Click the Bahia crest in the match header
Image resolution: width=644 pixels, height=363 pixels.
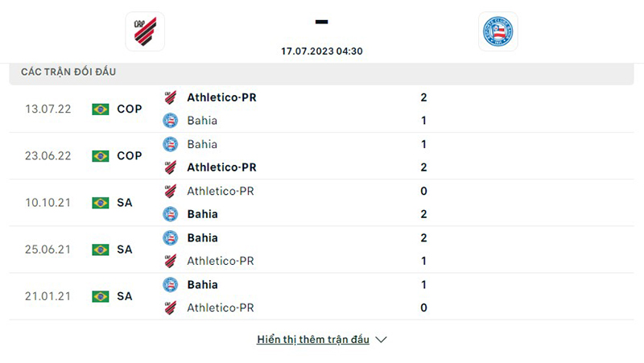pos(497,31)
